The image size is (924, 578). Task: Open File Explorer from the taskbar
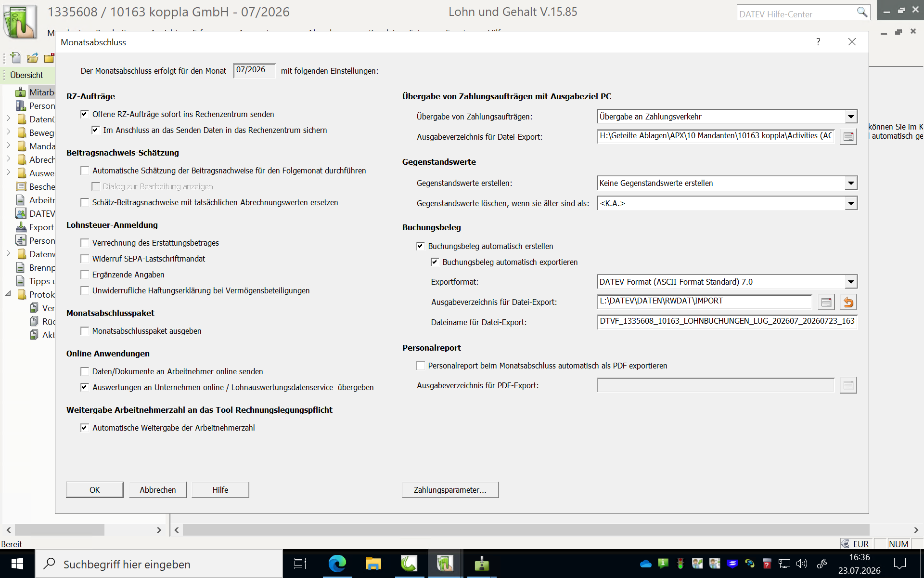click(x=373, y=564)
